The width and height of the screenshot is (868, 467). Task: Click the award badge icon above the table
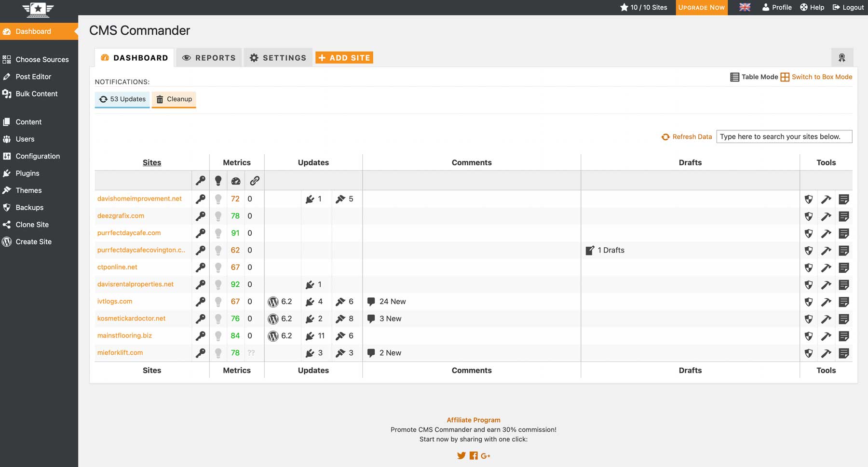[842, 57]
